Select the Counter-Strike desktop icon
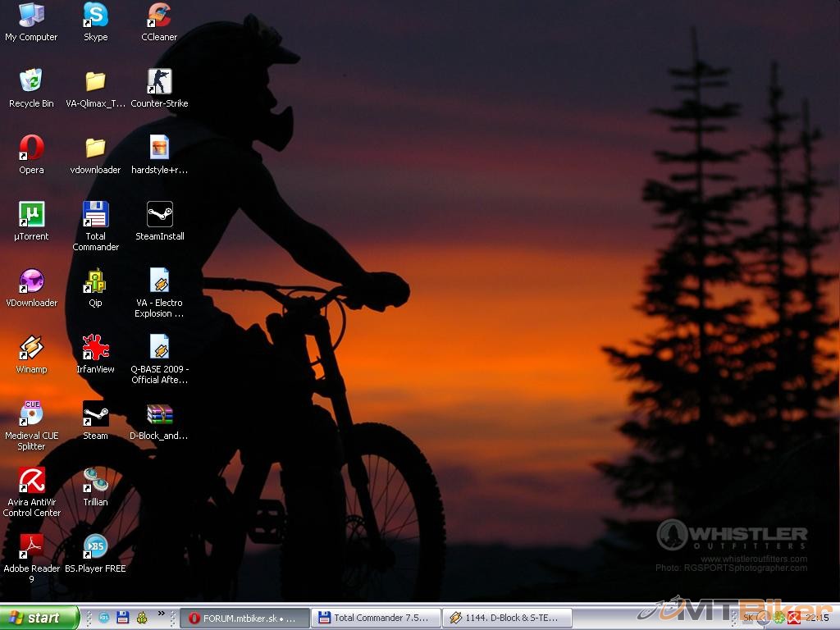The image size is (840, 630). click(x=159, y=81)
